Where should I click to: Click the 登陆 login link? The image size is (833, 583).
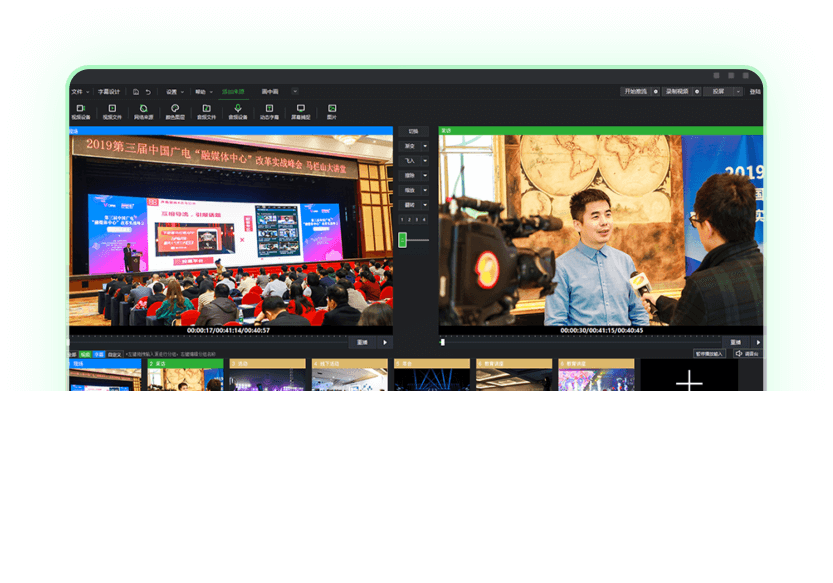755,92
